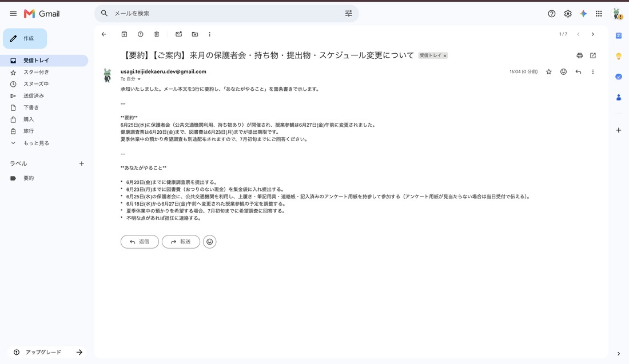This screenshot has width=629, height=364.
Task: Open search options filter icon
Action: click(349, 13)
